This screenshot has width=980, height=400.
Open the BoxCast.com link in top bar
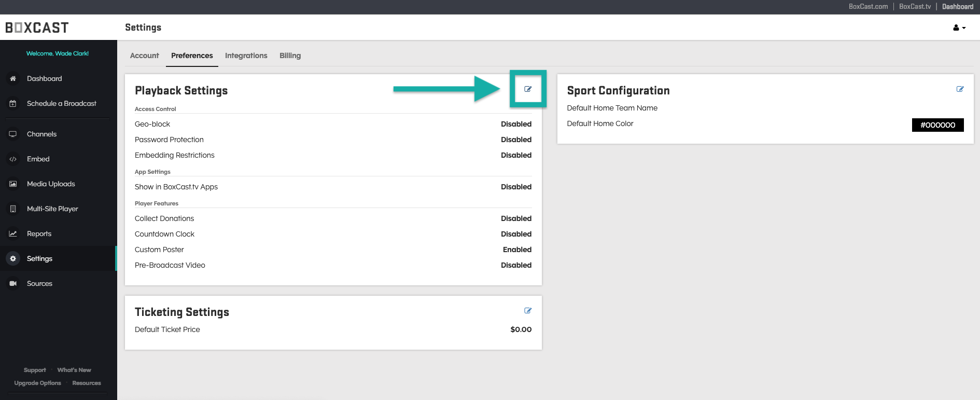[x=868, y=7]
